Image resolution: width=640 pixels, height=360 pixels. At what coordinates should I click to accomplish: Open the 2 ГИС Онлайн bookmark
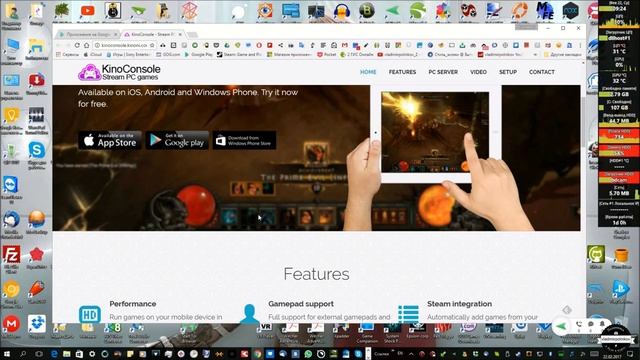click(x=358, y=54)
